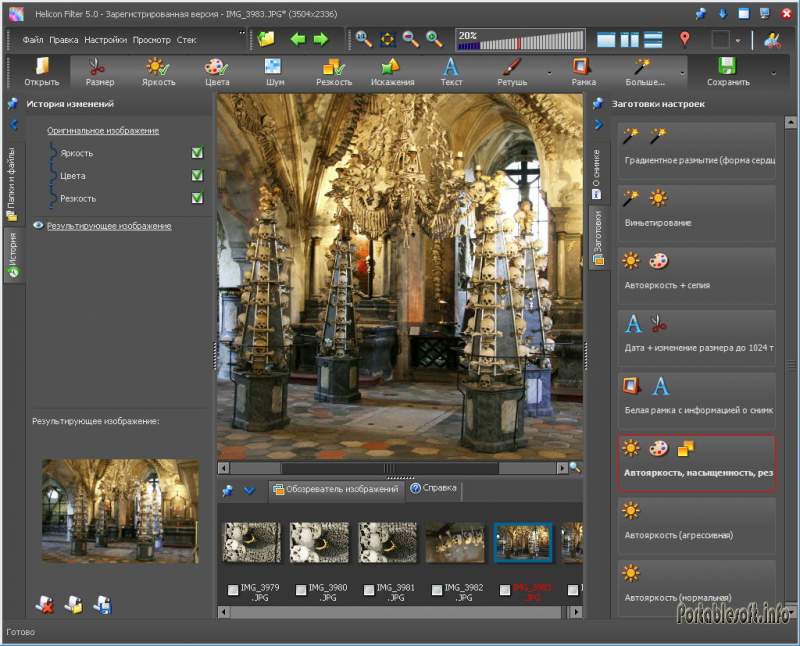800x646 pixels.
Task: Tick the IMG_3980.JPG thumbnail checkbox
Action: [301, 590]
